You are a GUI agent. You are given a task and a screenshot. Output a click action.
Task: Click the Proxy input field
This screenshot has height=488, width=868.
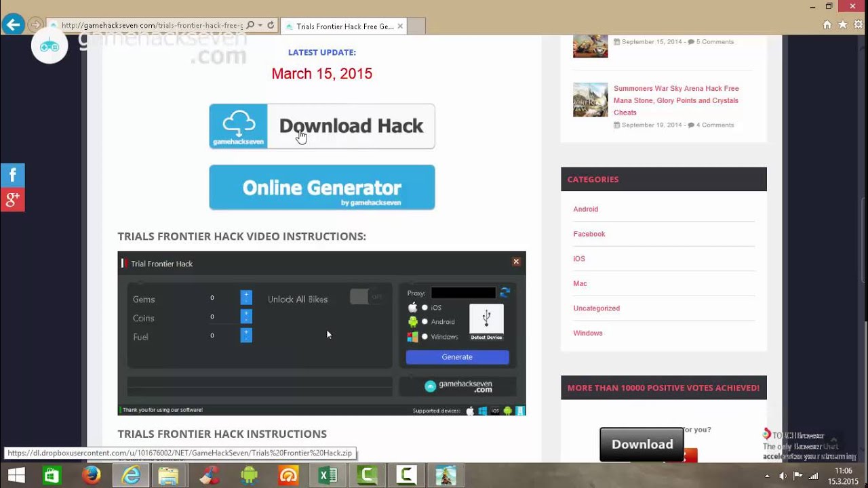click(463, 293)
